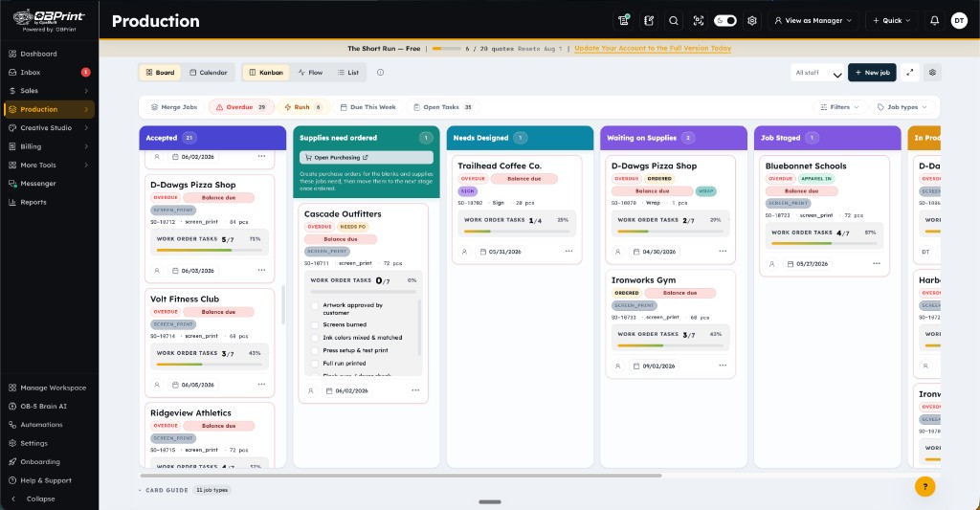The image size is (980, 510).
Task: Check 'Artwork approved by customer' task
Action: pyautogui.click(x=315, y=305)
